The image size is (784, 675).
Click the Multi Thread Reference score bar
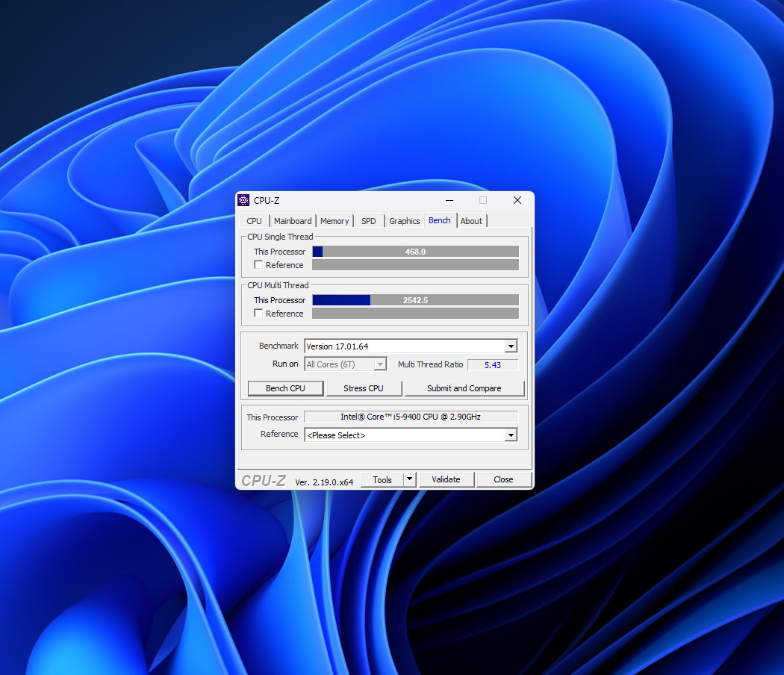(x=415, y=313)
